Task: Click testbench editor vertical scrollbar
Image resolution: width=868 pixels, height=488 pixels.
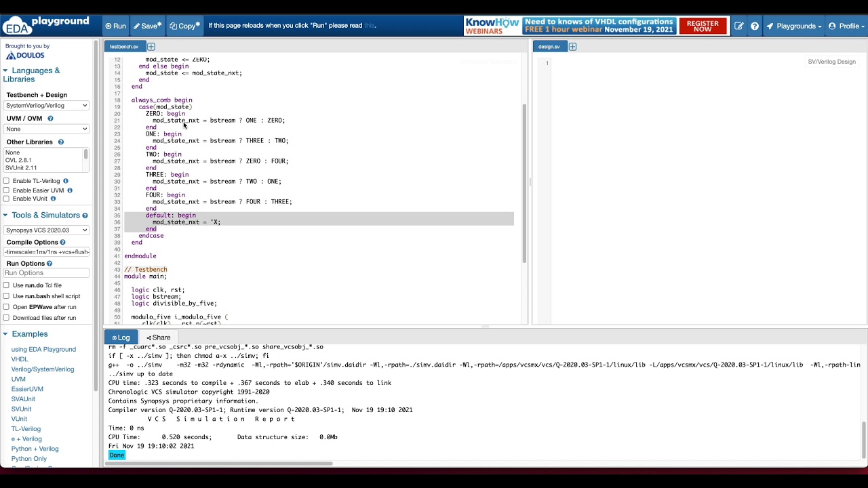Action: (x=524, y=183)
